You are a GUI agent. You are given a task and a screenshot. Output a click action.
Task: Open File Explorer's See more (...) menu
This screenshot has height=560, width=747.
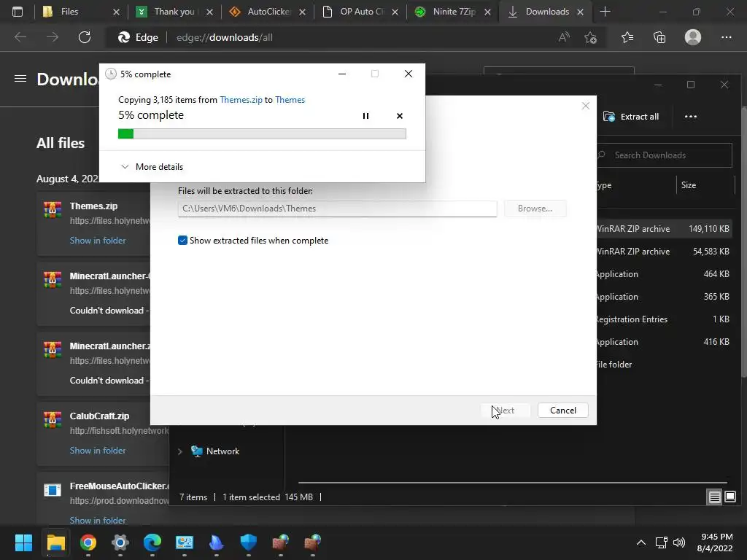(x=690, y=117)
